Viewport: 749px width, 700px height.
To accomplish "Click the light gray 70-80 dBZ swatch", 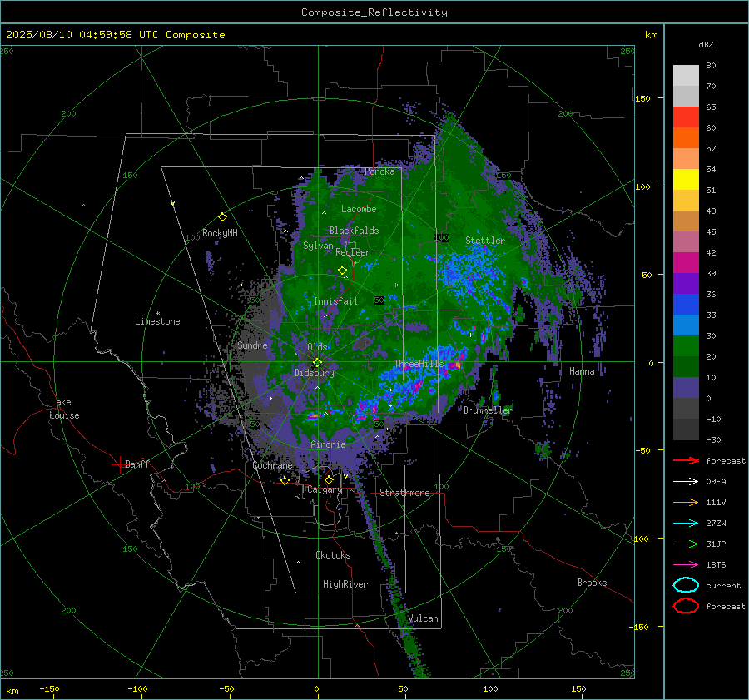I will [x=686, y=76].
